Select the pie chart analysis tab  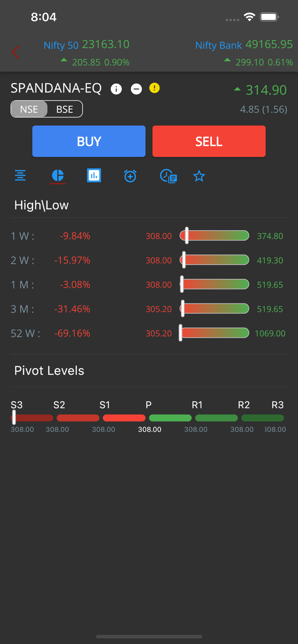pos(58,176)
